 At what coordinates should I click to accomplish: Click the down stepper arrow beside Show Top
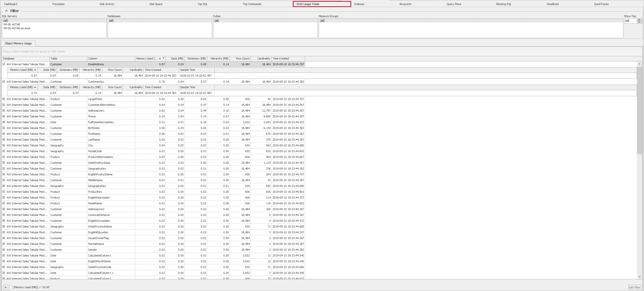pos(639,22)
